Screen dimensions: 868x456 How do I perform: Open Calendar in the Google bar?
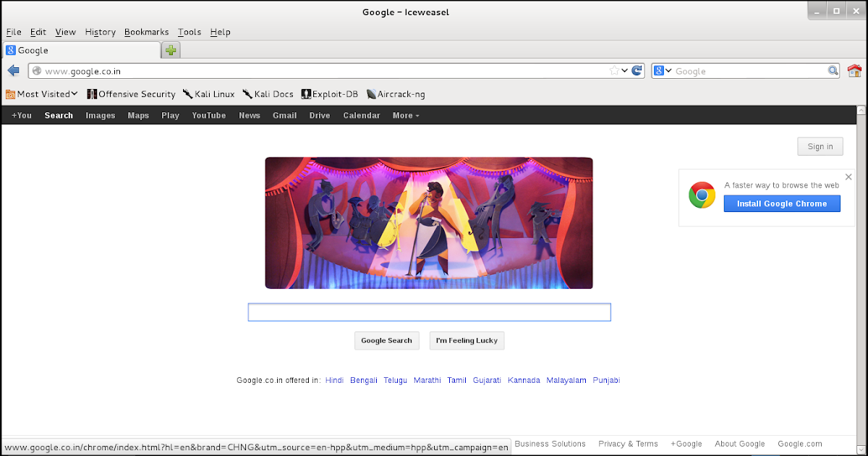pos(362,116)
